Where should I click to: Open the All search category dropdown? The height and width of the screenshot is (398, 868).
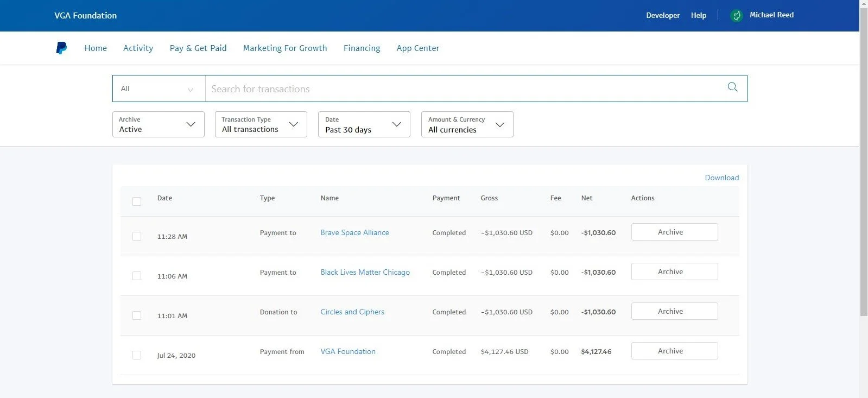[x=159, y=89]
